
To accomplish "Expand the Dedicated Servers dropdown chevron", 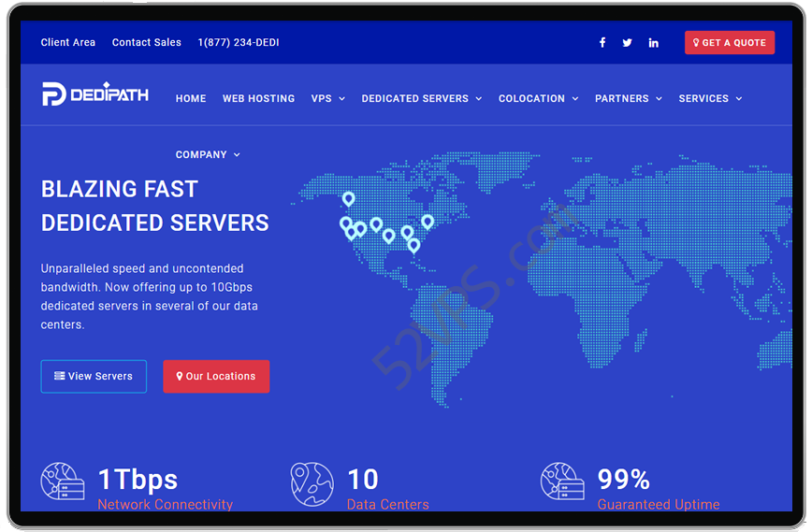I will click(x=479, y=99).
